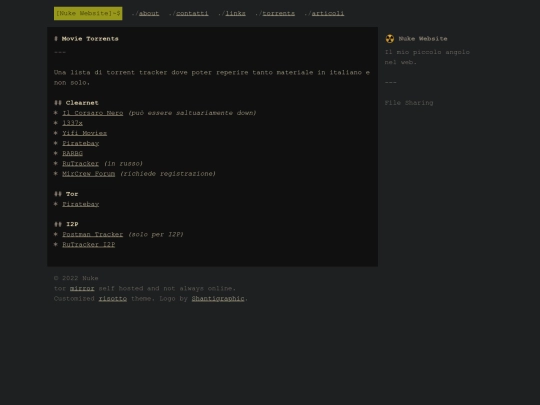Follow the Postman Tracker link
The image size is (540, 405).
[93, 235]
